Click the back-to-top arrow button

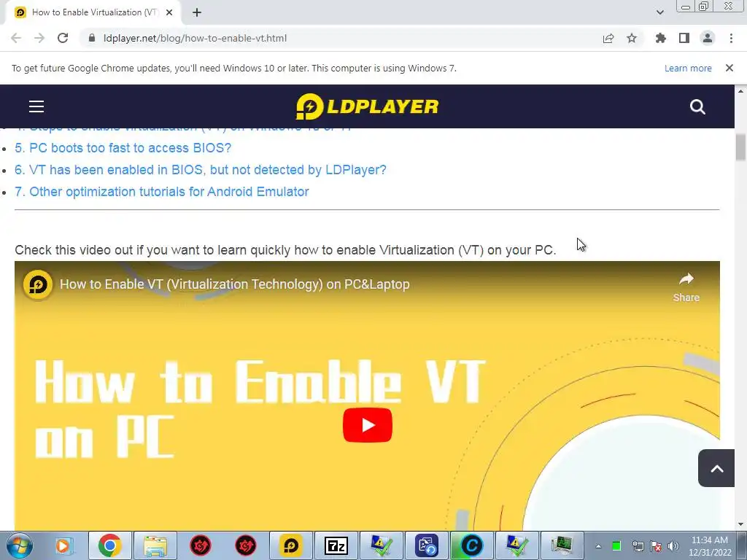coord(716,468)
